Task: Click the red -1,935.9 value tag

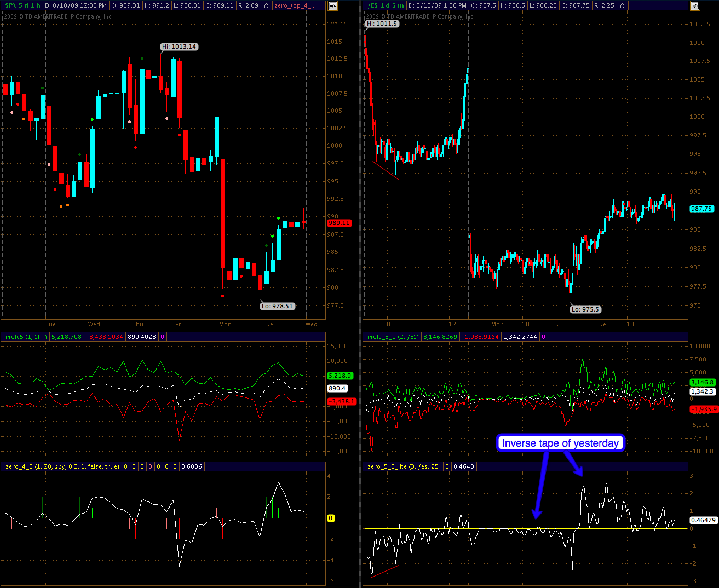Action: pos(703,409)
